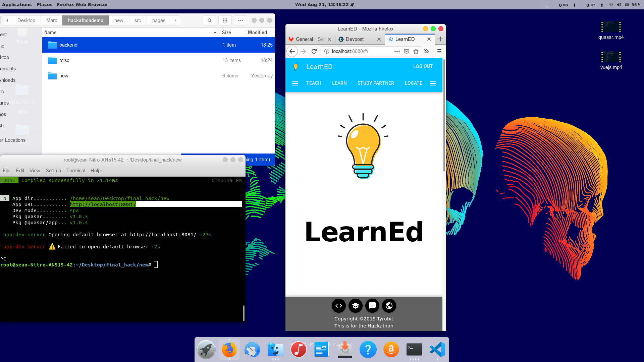
Task: Click the globe icon in footer
Action: pyautogui.click(x=389, y=306)
